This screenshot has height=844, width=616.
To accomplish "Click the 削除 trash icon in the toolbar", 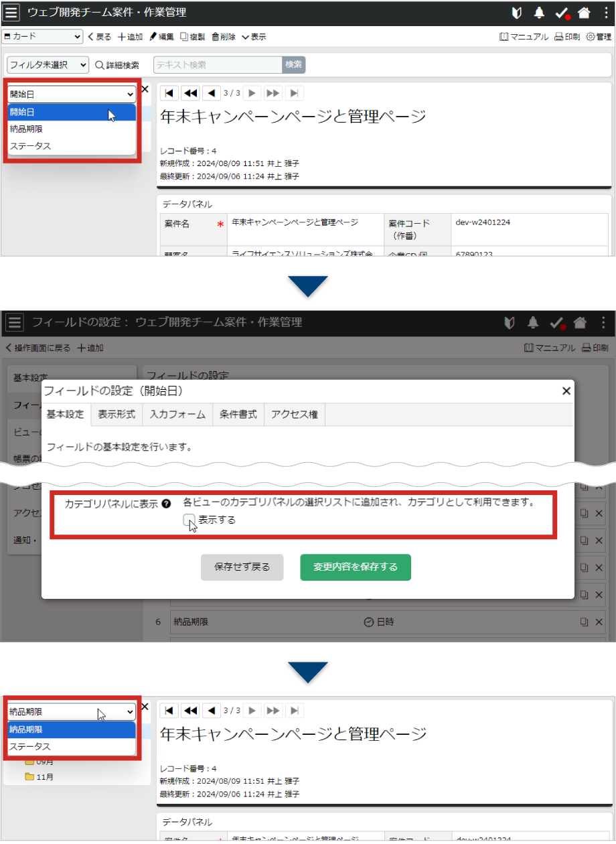I will [216, 37].
